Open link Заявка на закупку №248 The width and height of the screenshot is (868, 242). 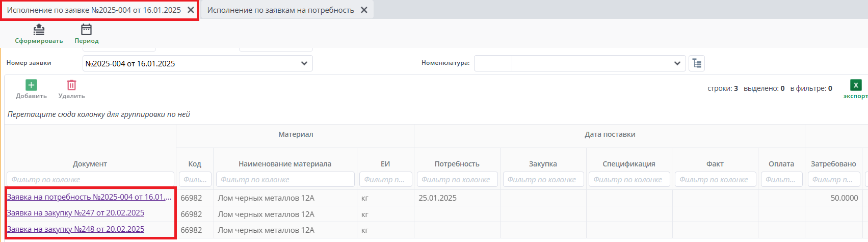click(75, 229)
